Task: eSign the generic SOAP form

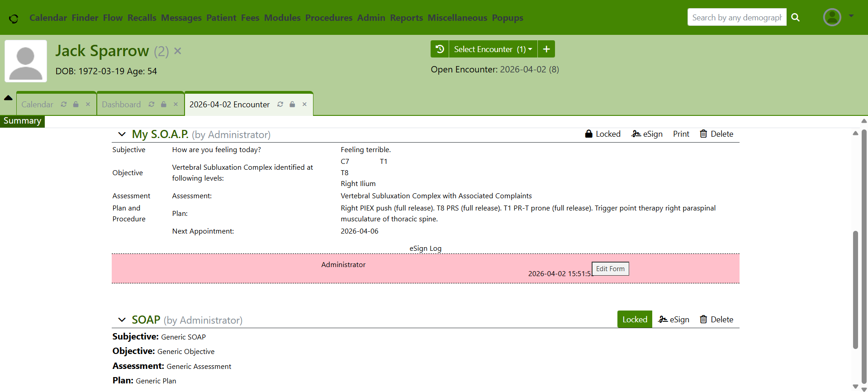Action: click(674, 320)
